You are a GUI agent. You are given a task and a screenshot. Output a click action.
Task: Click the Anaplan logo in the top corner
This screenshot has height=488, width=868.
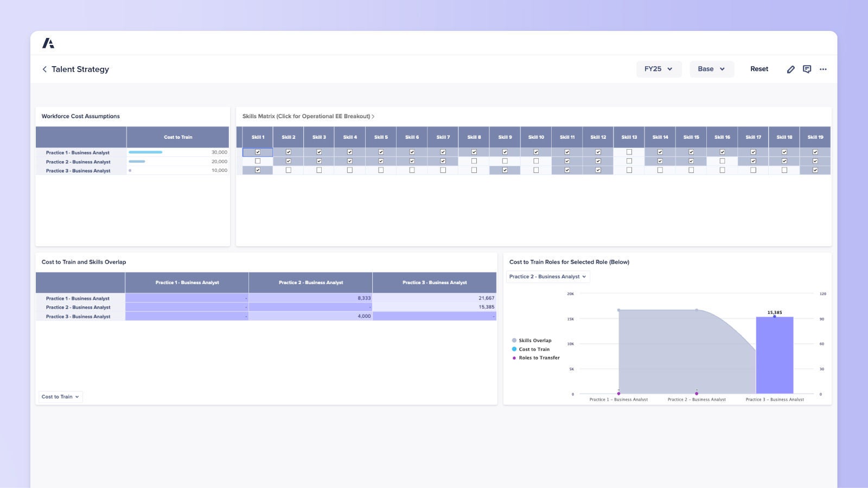click(49, 42)
